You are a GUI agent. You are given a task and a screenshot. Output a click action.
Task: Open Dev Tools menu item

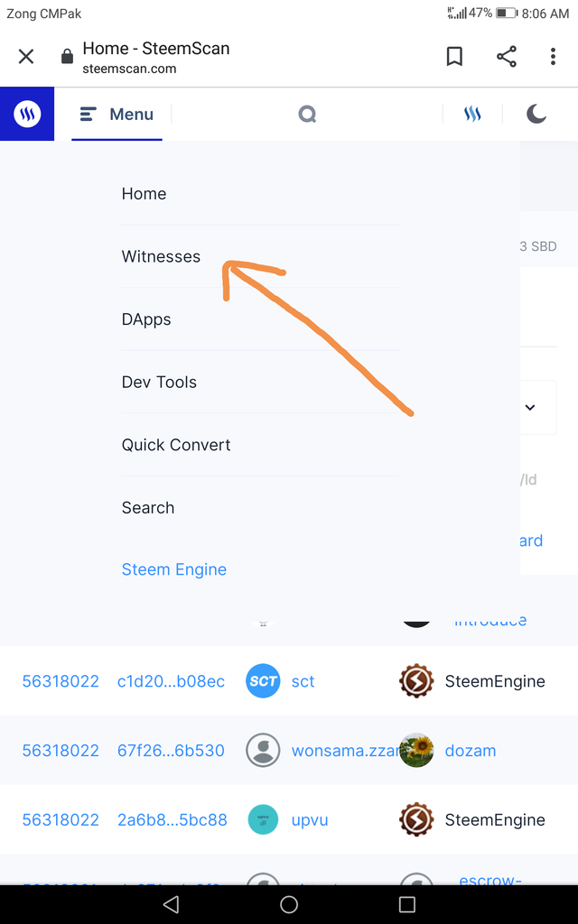159,382
